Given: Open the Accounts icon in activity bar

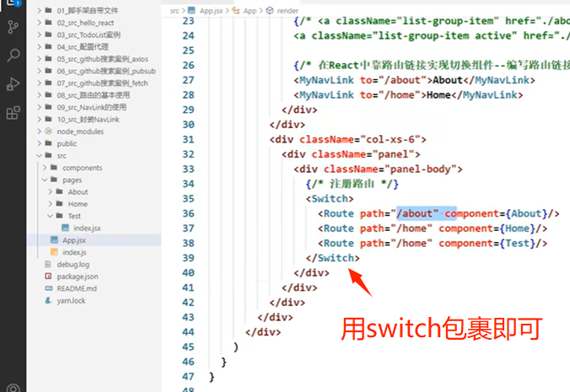Looking at the screenshot, I should point(13,387).
